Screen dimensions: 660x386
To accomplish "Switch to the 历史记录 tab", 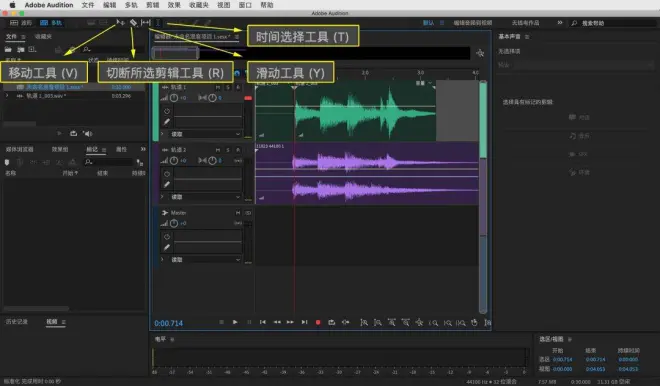I will 16,322.
